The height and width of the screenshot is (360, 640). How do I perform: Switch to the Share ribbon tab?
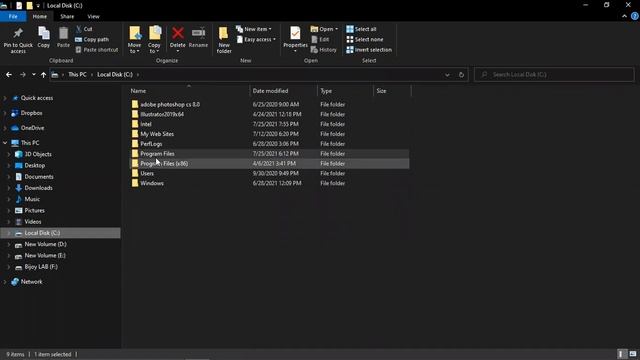[67, 16]
